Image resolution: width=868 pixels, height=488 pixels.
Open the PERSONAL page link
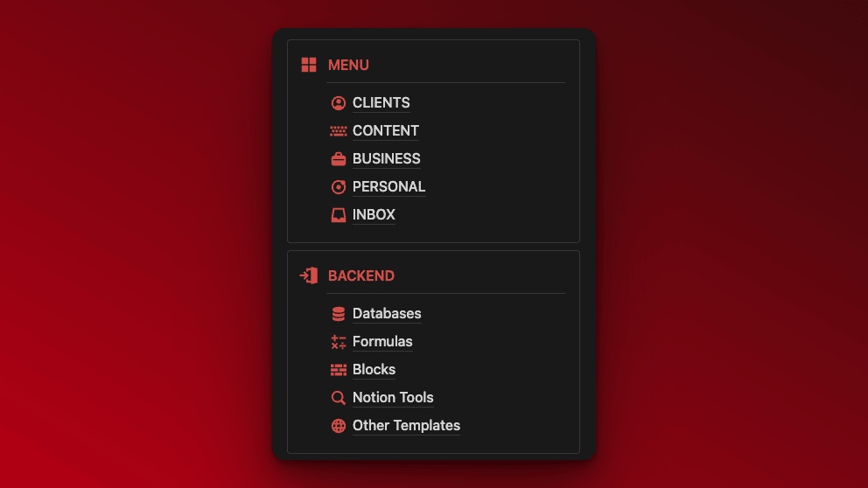point(388,187)
